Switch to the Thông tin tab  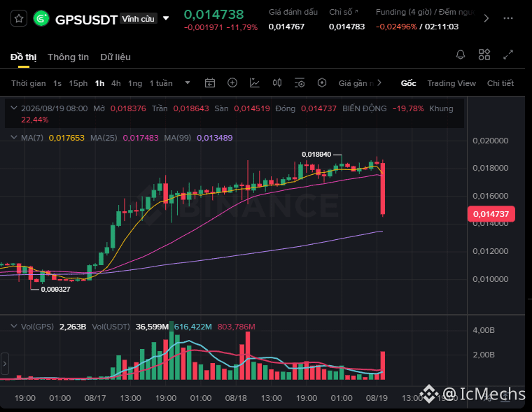[68, 57]
